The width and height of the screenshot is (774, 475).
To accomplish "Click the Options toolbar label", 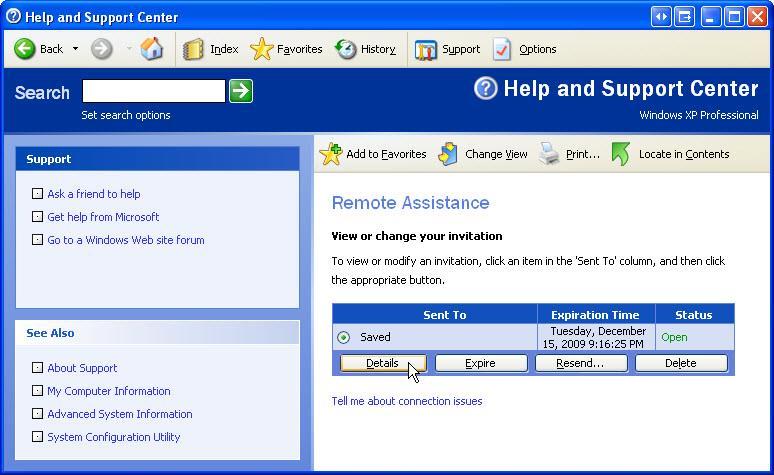I will coord(538,49).
